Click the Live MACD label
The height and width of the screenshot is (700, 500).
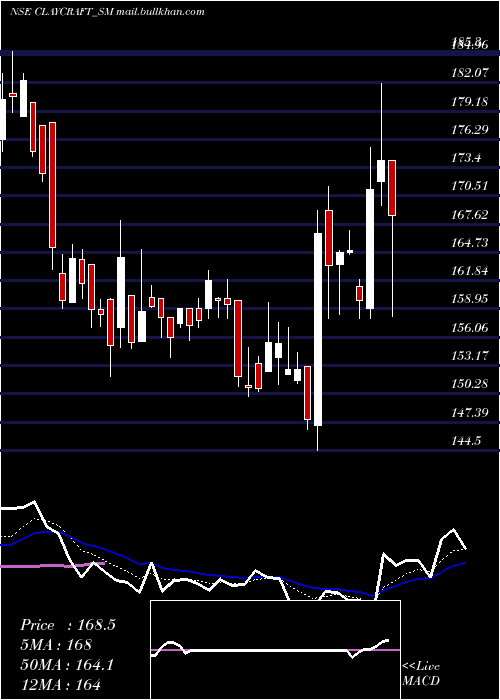pyautogui.click(x=421, y=673)
